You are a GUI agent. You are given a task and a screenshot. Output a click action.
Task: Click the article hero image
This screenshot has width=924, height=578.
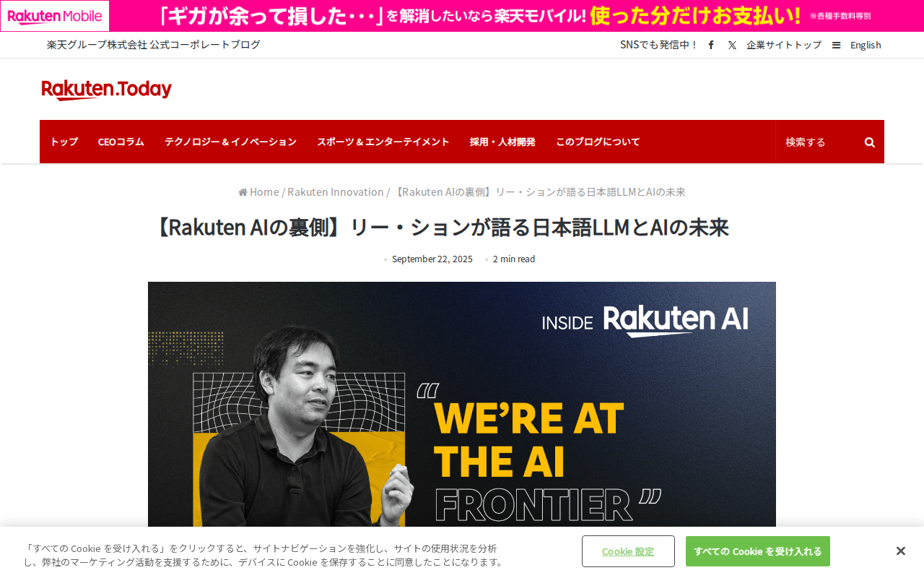click(x=462, y=405)
